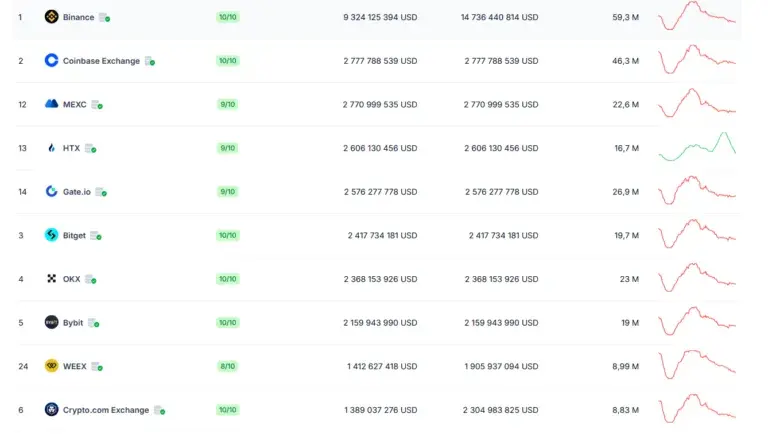Click the verified reserves icon beside Crypto.com Exchange
This screenshot has height=437, width=768.
tap(160, 410)
